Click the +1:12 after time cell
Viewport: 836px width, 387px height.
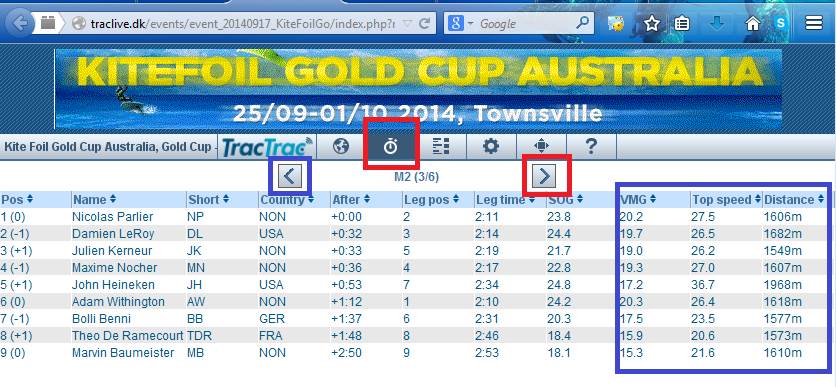click(x=347, y=302)
